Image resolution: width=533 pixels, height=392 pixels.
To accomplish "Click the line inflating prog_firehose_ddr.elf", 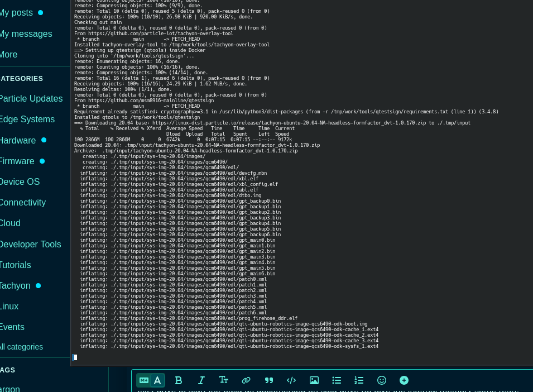I will [189, 318].
